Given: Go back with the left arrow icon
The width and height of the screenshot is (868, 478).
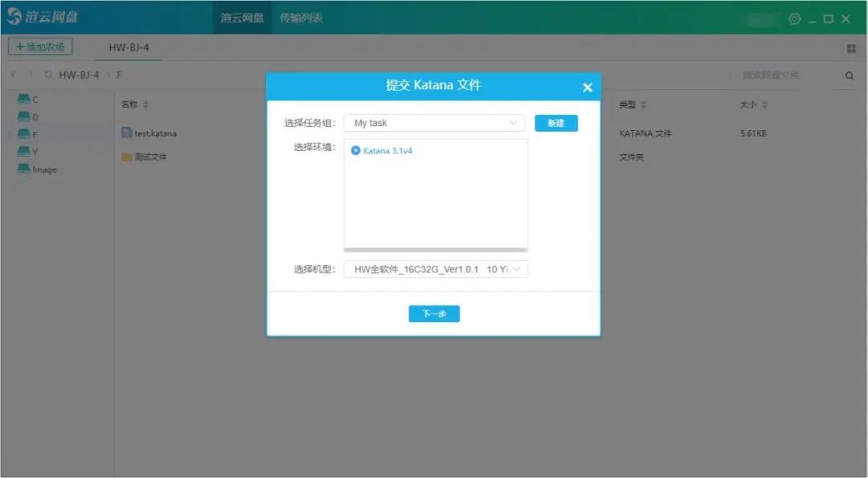Looking at the screenshot, I should [13, 75].
